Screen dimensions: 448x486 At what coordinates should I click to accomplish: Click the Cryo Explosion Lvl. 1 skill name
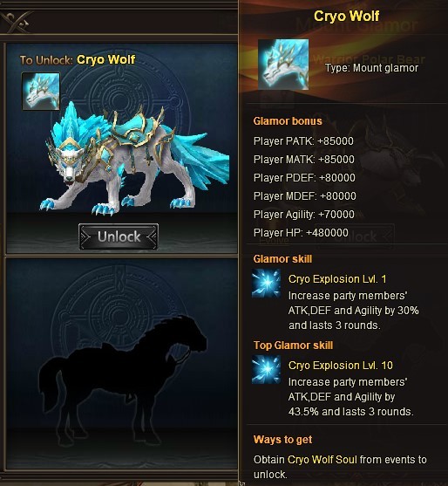point(337,279)
